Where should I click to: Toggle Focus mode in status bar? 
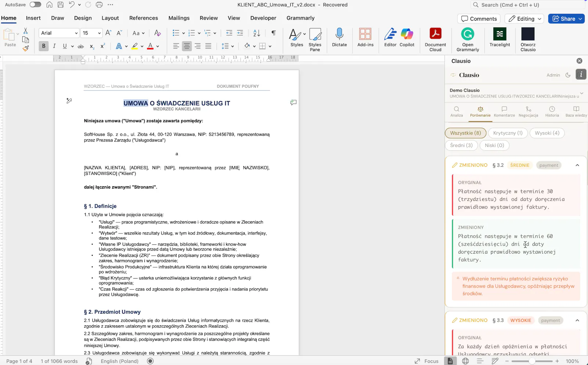(x=427, y=361)
